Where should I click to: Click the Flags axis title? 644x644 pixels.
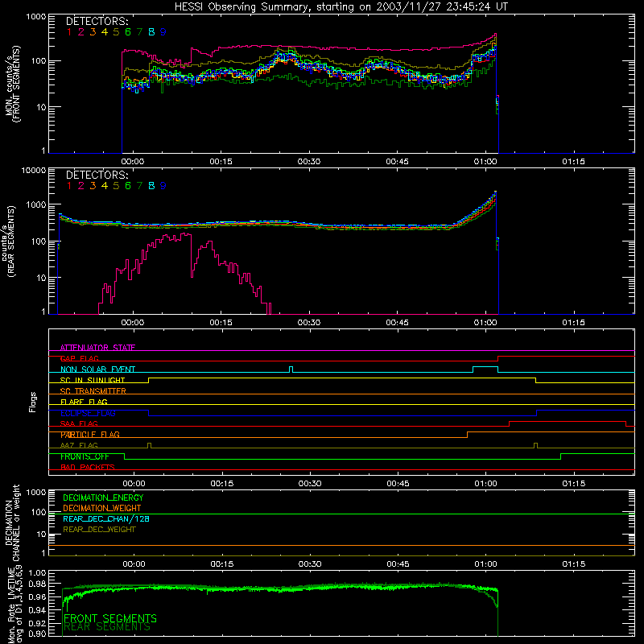pos(33,402)
